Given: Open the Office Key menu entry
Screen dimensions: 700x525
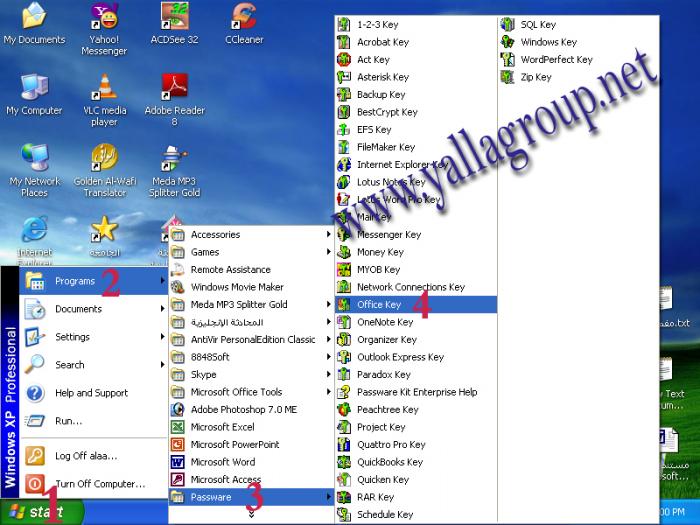Looking at the screenshot, I should pyautogui.click(x=416, y=304).
